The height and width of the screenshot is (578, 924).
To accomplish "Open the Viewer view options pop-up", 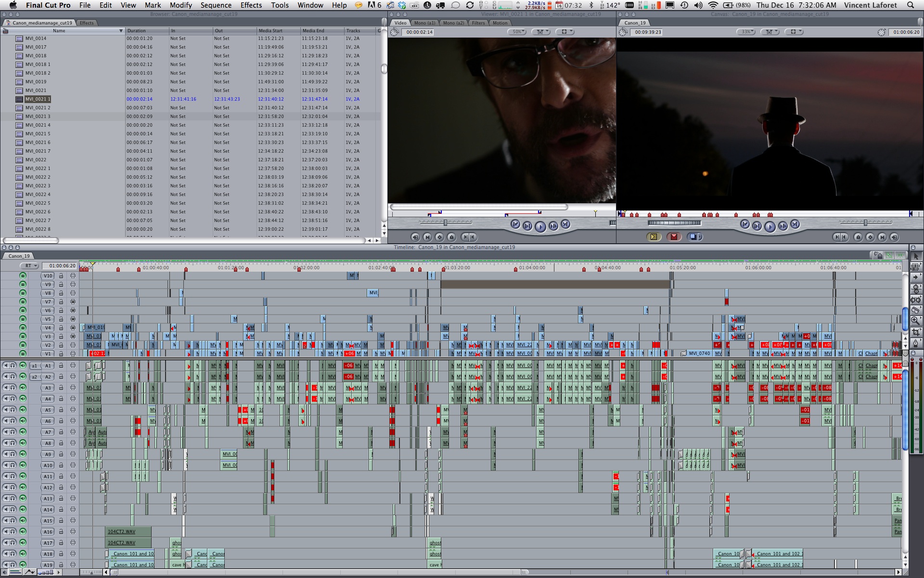I will [x=565, y=32].
